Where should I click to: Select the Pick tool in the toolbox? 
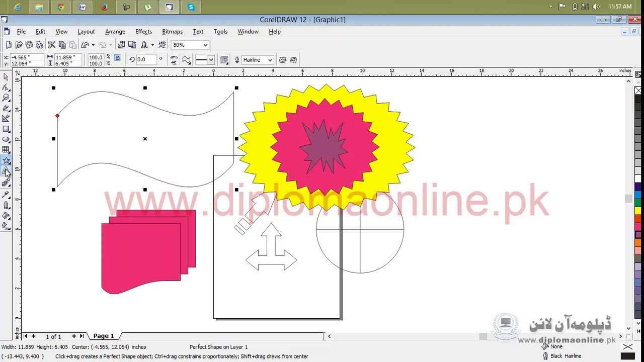(6, 77)
